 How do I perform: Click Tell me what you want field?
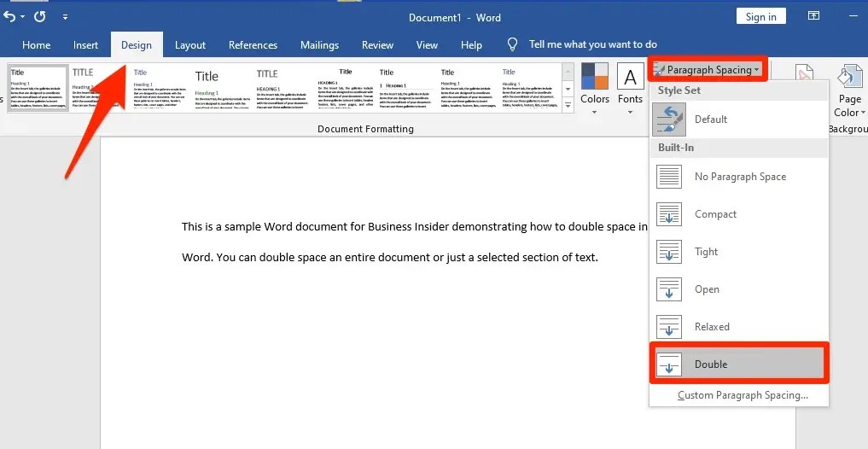tap(592, 44)
